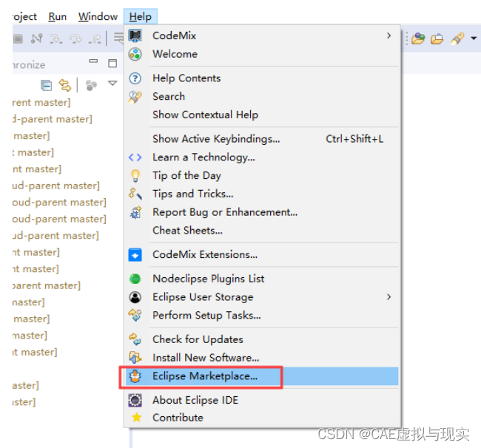Open the Window menu

98,16
